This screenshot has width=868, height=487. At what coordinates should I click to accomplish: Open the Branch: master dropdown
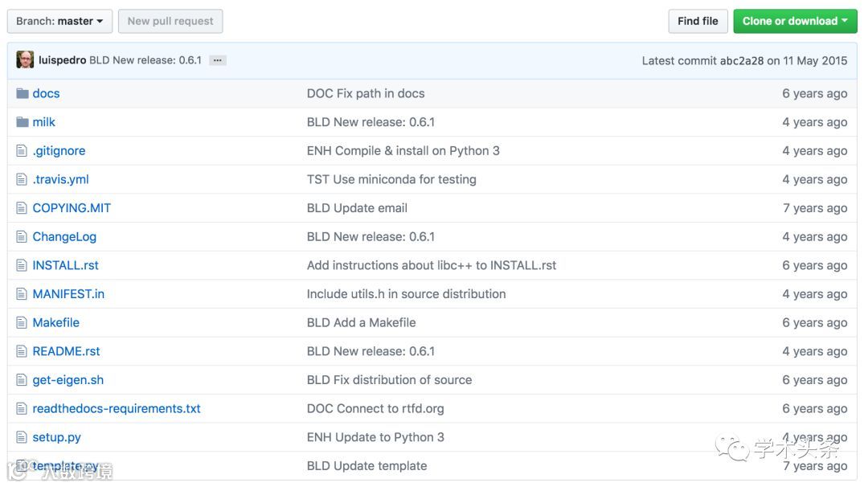click(59, 22)
